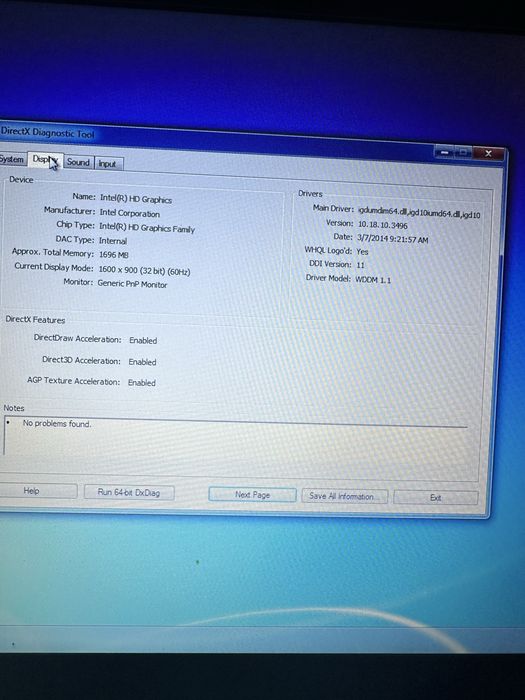Screen dimensions: 525x700
Task: Save All Information to file
Action: 345,496
